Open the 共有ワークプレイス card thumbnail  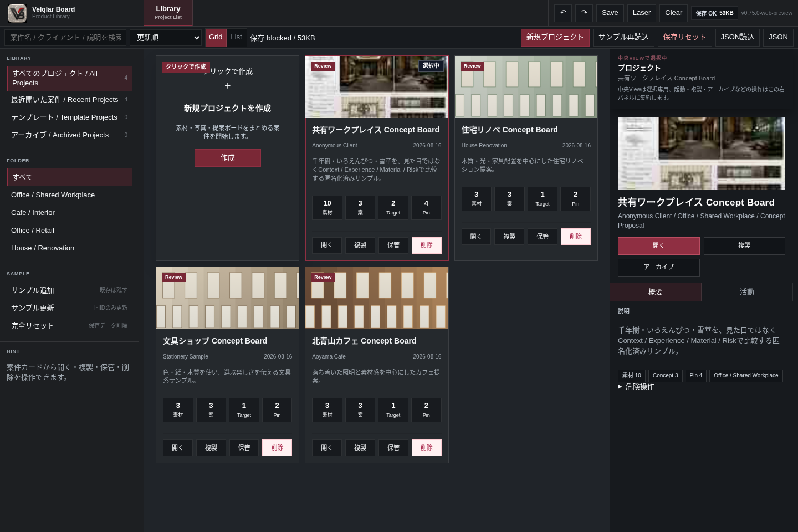click(x=377, y=87)
